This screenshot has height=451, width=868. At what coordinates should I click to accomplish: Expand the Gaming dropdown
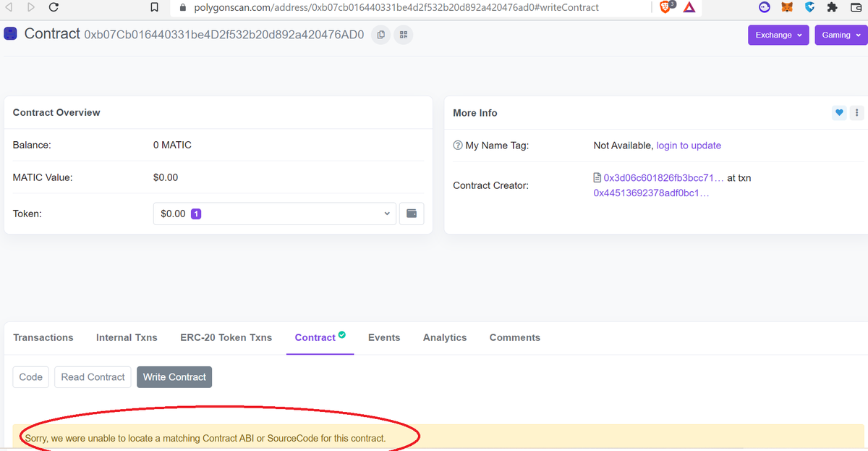(841, 35)
